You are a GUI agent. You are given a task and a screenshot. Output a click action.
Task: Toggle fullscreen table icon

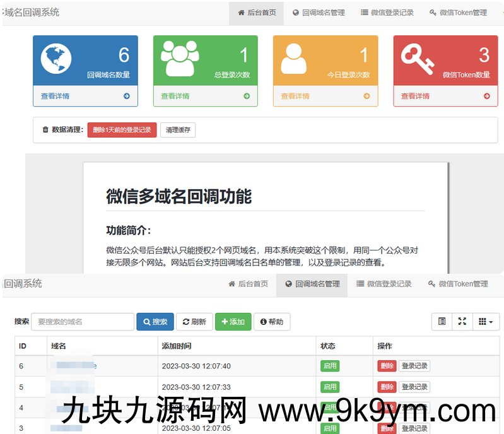pos(462,322)
